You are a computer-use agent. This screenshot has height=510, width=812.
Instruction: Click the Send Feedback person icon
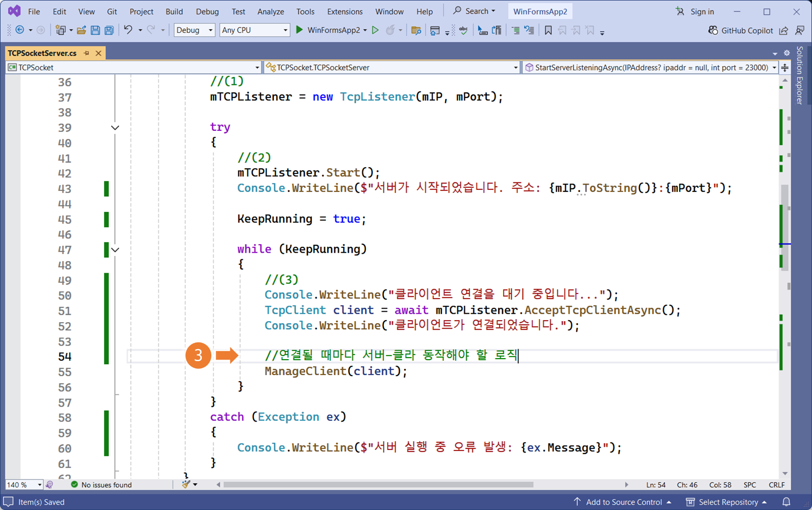(800, 30)
